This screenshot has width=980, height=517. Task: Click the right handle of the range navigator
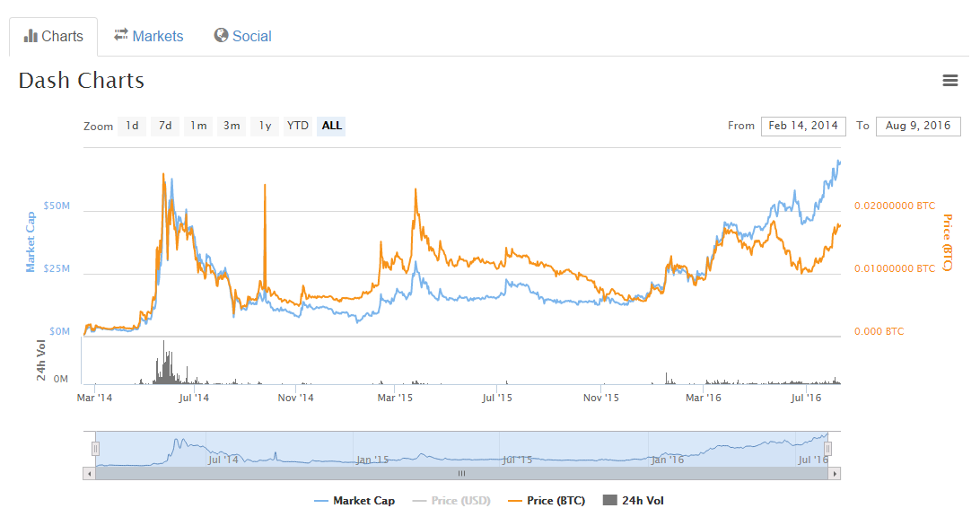click(827, 446)
